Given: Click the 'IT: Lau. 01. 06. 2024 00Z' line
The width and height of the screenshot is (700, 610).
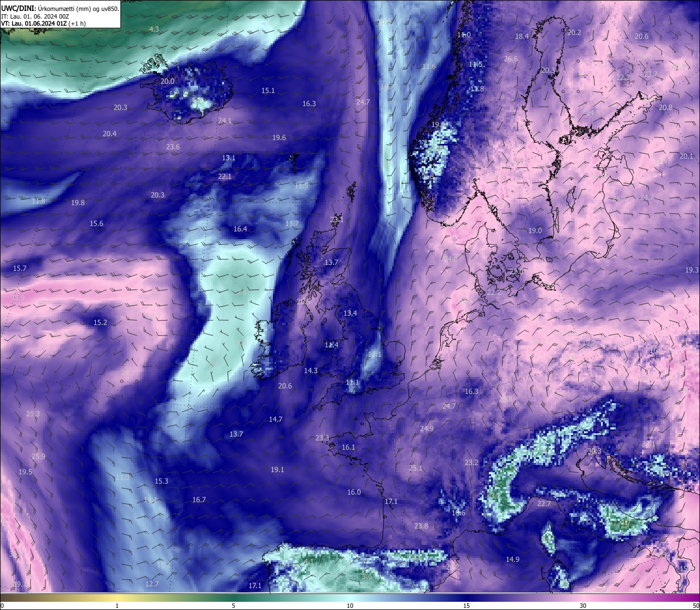Looking at the screenshot, I should 35,16.
